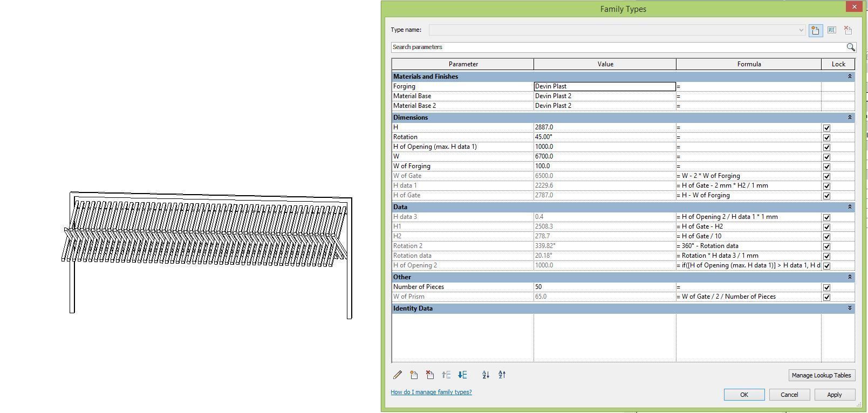Click the Search parameters field
Screen dimensions: 868x413
618,47
